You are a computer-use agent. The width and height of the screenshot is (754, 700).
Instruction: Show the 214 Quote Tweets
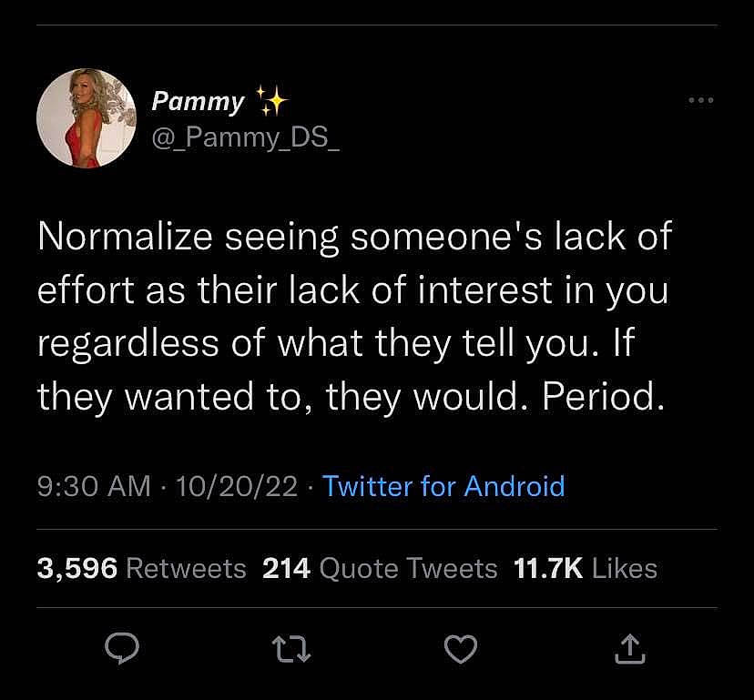tap(380, 569)
